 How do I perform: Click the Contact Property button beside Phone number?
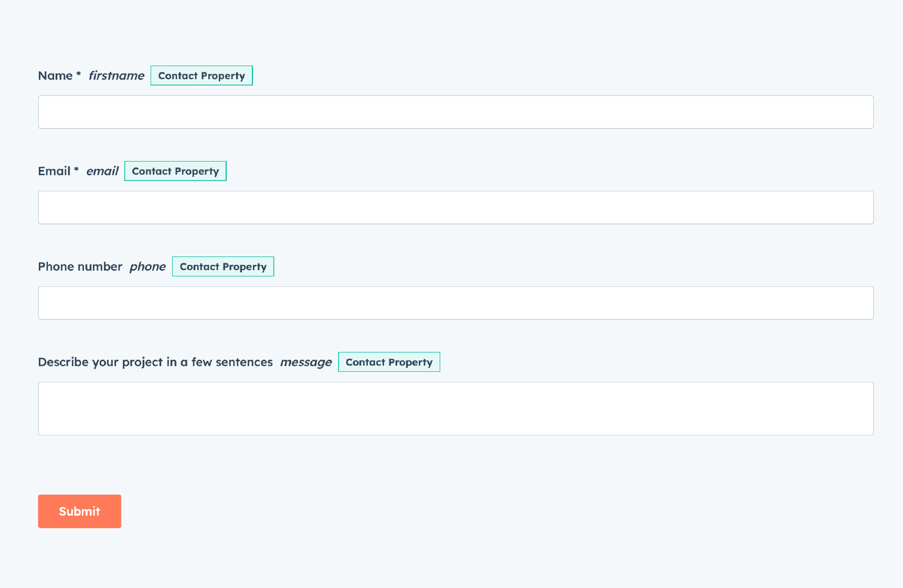tap(222, 266)
